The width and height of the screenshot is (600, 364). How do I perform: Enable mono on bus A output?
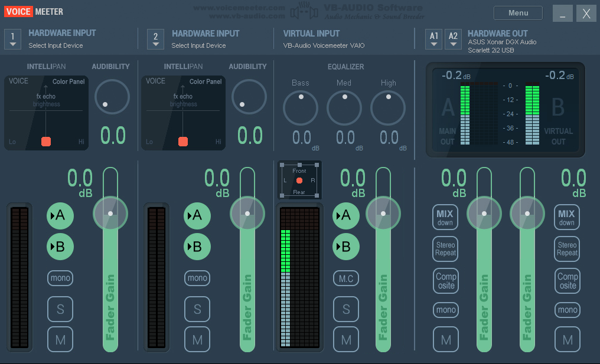(446, 310)
